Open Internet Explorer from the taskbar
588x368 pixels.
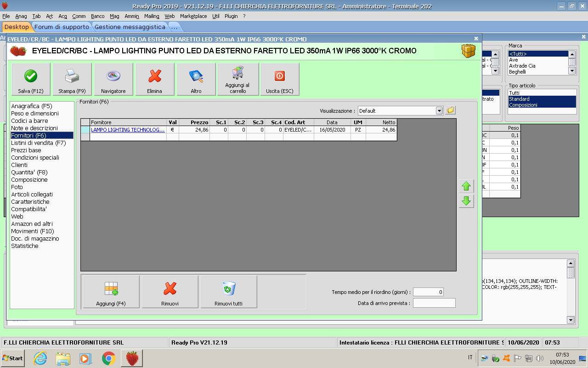click(40, 358)
